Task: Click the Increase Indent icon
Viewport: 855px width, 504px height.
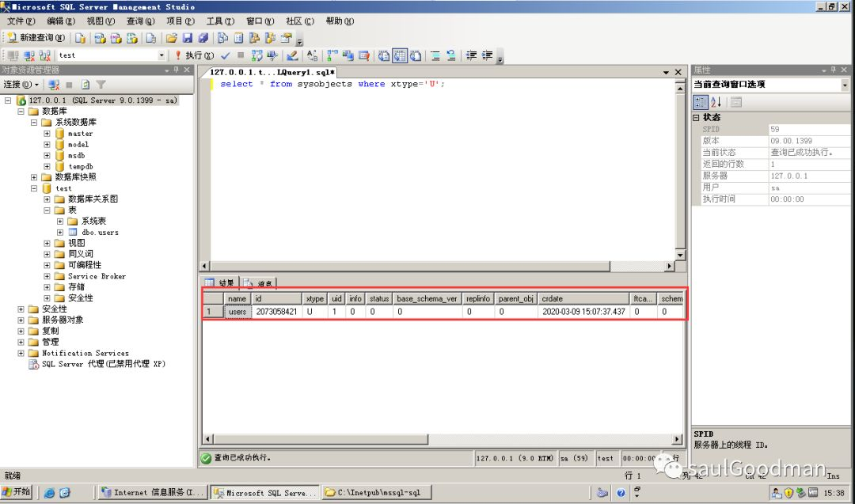Action: [x=487, y=55]
